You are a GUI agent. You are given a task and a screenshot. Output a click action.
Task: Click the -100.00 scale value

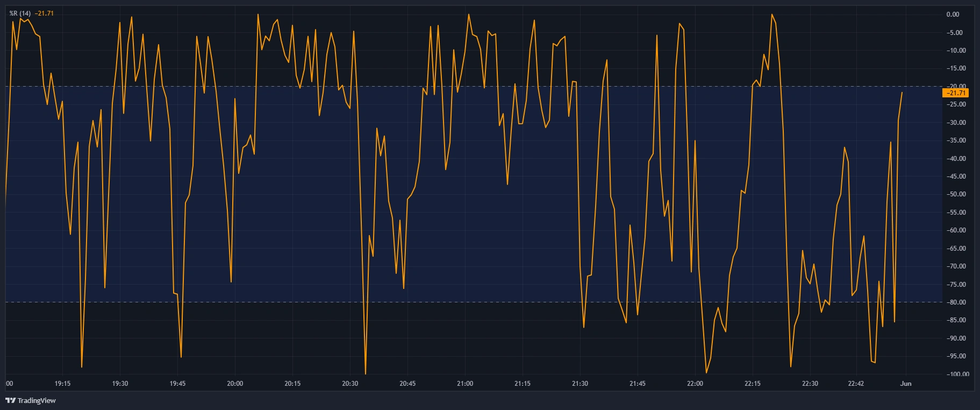coord(957,374)
